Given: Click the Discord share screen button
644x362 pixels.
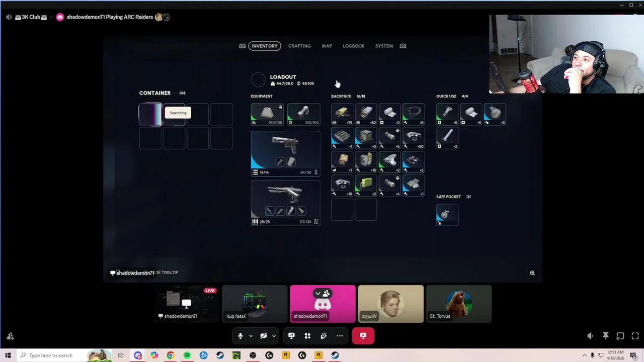Looking at the screenshot, I should click(x=291, y=336).
